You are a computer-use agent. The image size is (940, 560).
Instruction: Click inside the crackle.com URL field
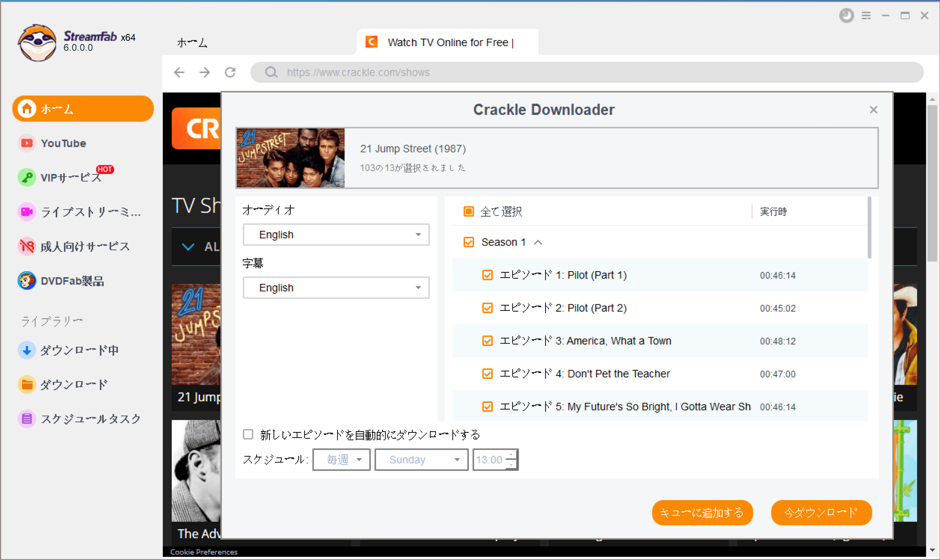[587, 72]
